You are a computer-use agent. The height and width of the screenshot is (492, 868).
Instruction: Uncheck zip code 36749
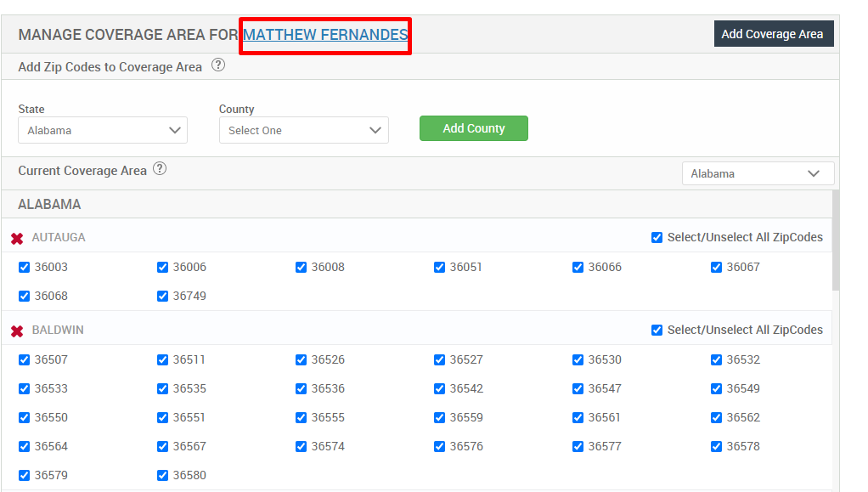coord(162,296)
